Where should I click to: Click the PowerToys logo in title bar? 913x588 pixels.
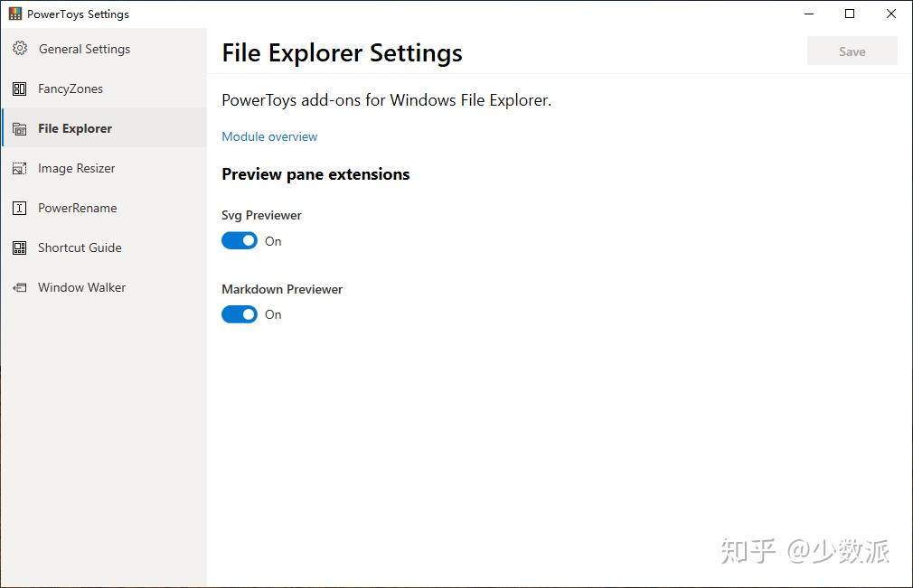point(15,14)
